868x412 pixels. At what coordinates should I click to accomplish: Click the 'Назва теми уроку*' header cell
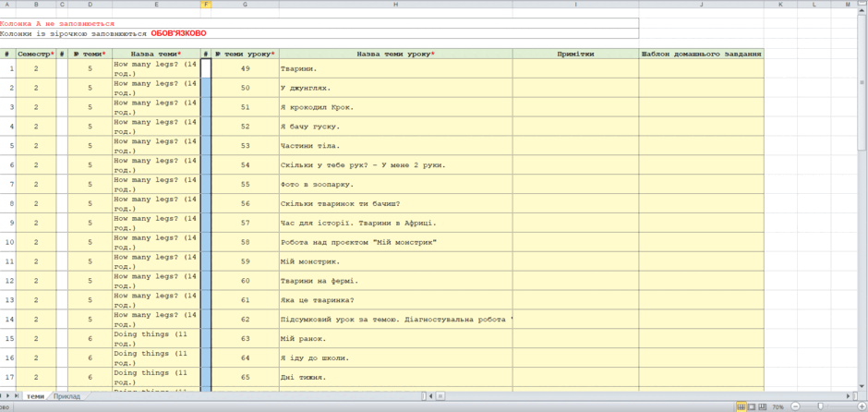click(x=395, y=54)
